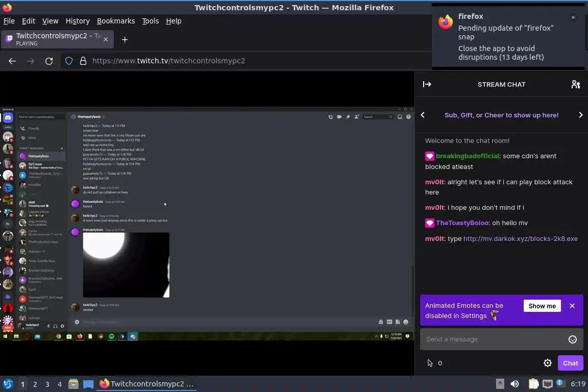Close the firefox snap update notification
Screen dimensions: 588x392
(573, 17)
